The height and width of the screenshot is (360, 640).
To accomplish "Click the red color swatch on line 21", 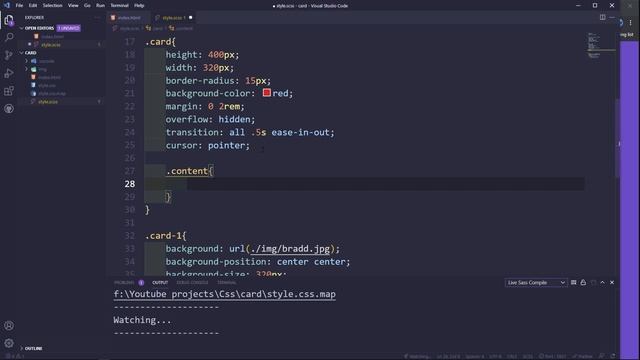I will (x=267, y=93).
